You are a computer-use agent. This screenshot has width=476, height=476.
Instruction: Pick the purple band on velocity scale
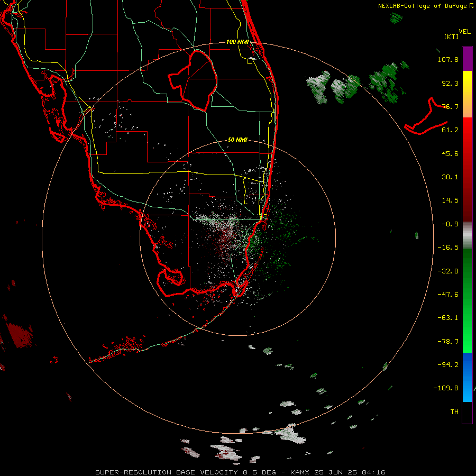pyautogui.click(x=467, y=59)
